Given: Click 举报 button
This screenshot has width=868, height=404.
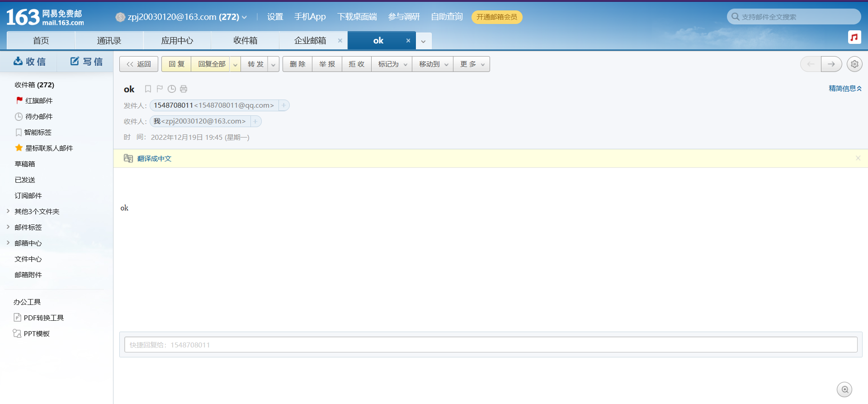Looking at the screenshot, I should pyautogui.click(x=327, y=64).
